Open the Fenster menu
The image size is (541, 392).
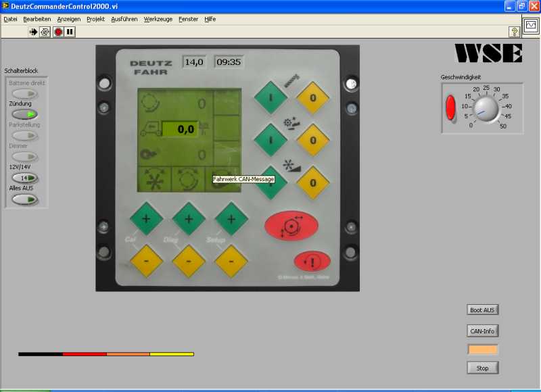pyautogui.click(x=189, y=20)
